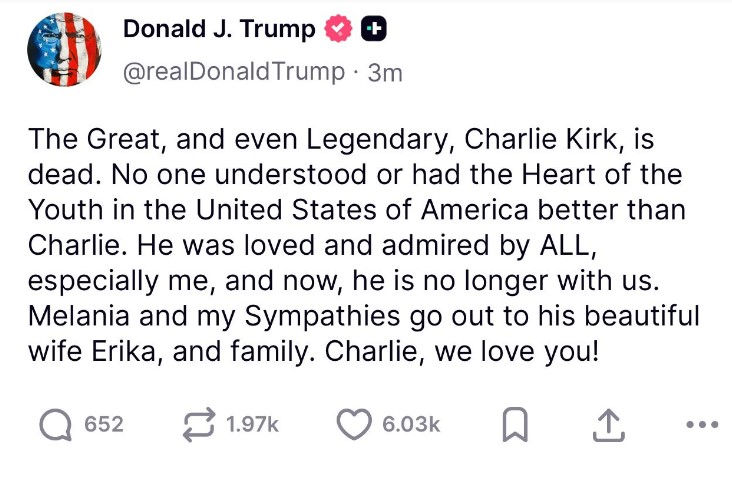This screenshot has width=732, height=481.
Task: Open the @realDonaldTrump handle link
Action: coord(234,72)
